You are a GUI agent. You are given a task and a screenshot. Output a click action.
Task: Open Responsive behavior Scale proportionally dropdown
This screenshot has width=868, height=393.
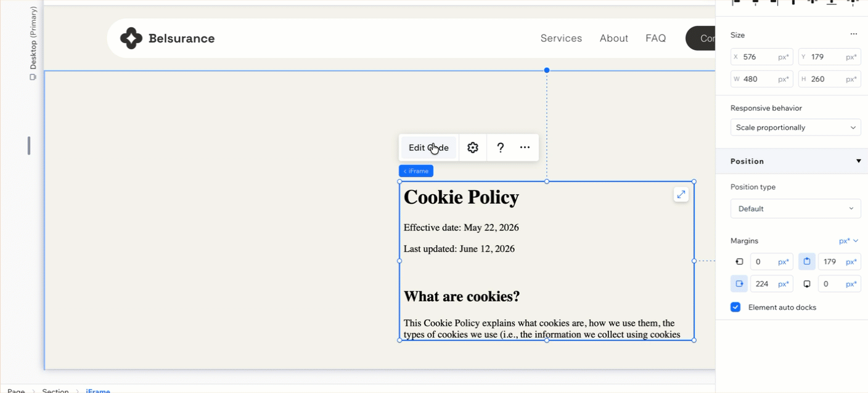click(x=795, y=128)
